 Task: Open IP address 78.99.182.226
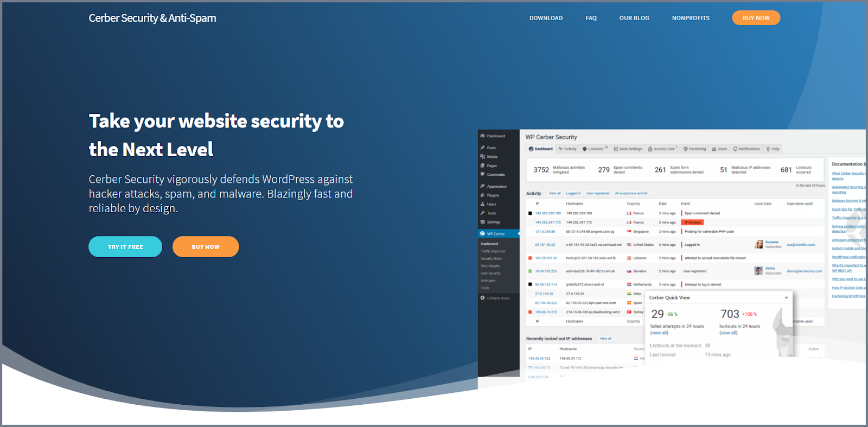click(x=546, y=271)
